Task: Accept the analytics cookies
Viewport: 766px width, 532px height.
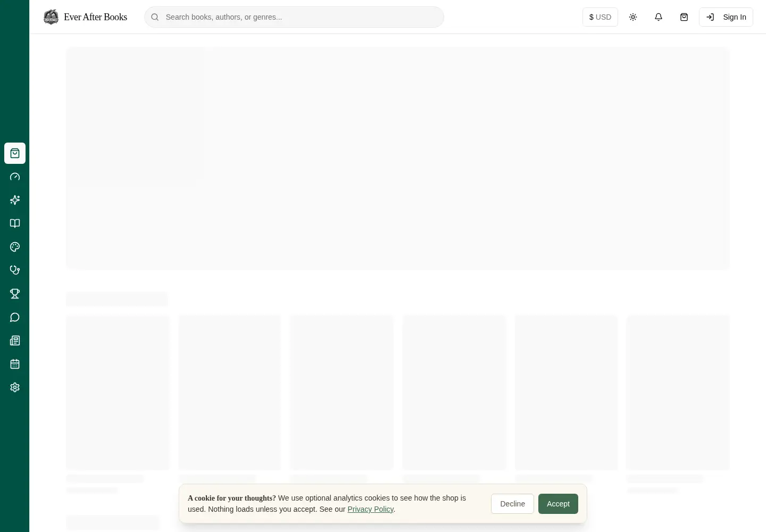Action: click(x=558, y=504)
